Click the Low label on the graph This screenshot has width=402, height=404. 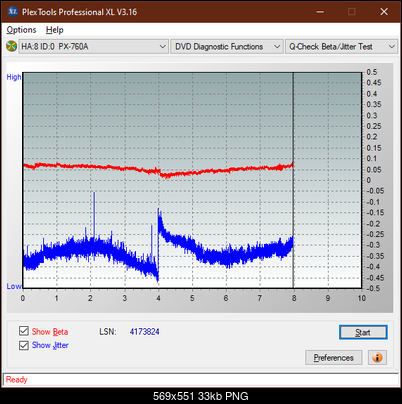tap(14, 286)
